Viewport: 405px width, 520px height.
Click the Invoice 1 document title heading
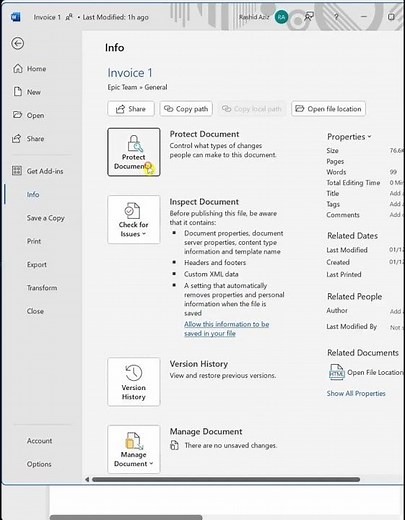point(130,73)
